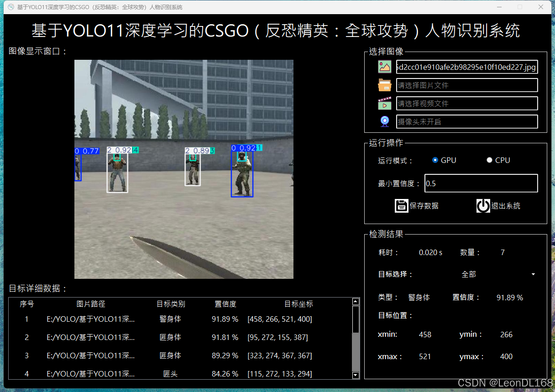Select GPU run mode
This screenshot has height=392, width=555.
444,160
